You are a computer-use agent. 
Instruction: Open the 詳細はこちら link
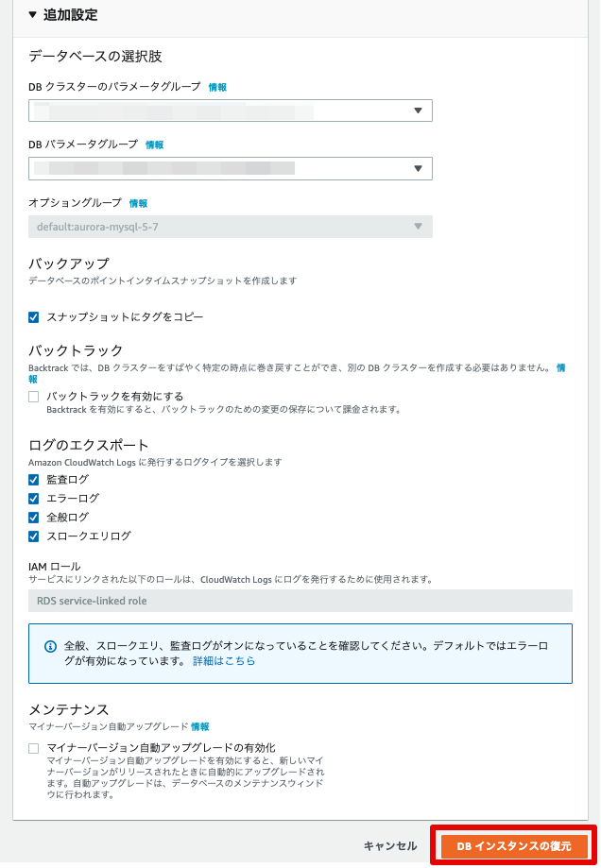[224, 660]
